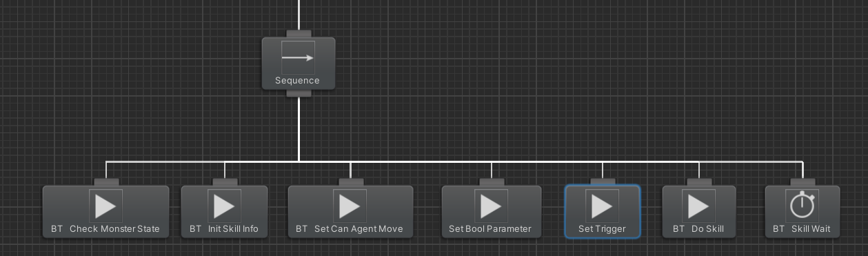The image size is (868, 256).
Task: Select the Sequence node arrow icon
Action: pyautogui.click(x=299, y=57)
